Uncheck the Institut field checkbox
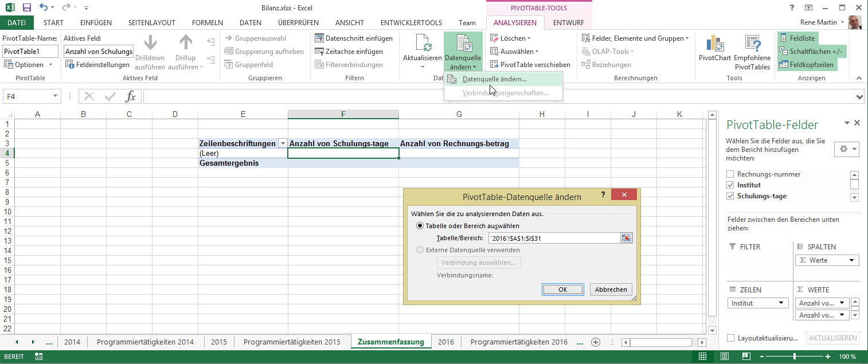The image size is (868, 364). pyautogui.click(x=730, y=185)
